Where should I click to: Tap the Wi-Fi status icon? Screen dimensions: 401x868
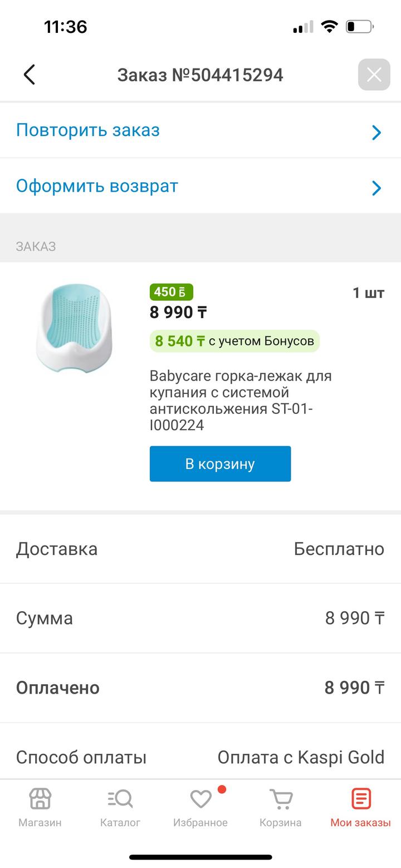point(330,26)
